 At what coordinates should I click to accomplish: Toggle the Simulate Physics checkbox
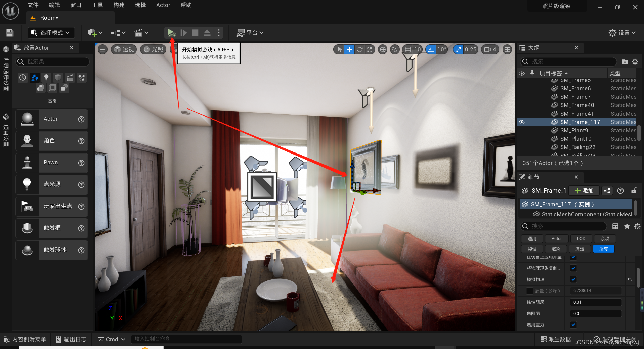(x=573, y=279)
